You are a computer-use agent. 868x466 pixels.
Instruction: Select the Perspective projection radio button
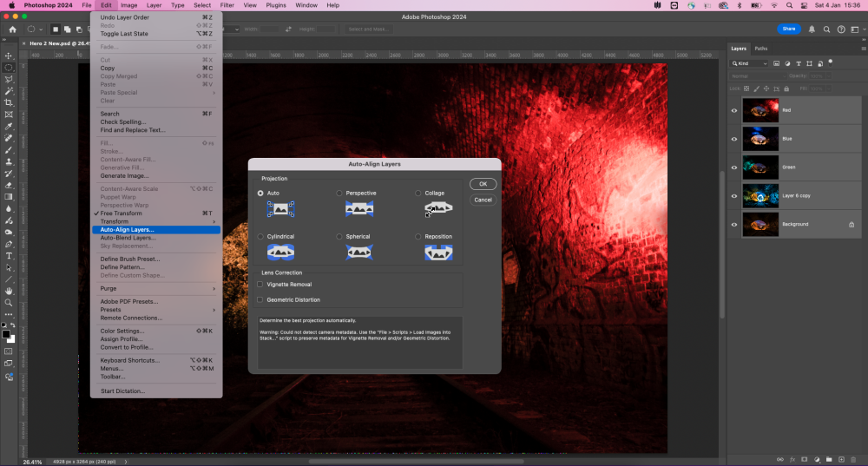(x=339, y=193)
